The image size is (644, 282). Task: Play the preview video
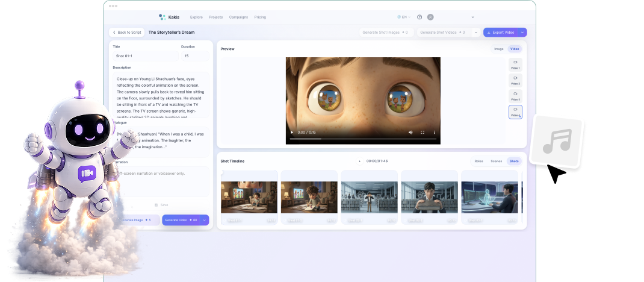(292, 133)
